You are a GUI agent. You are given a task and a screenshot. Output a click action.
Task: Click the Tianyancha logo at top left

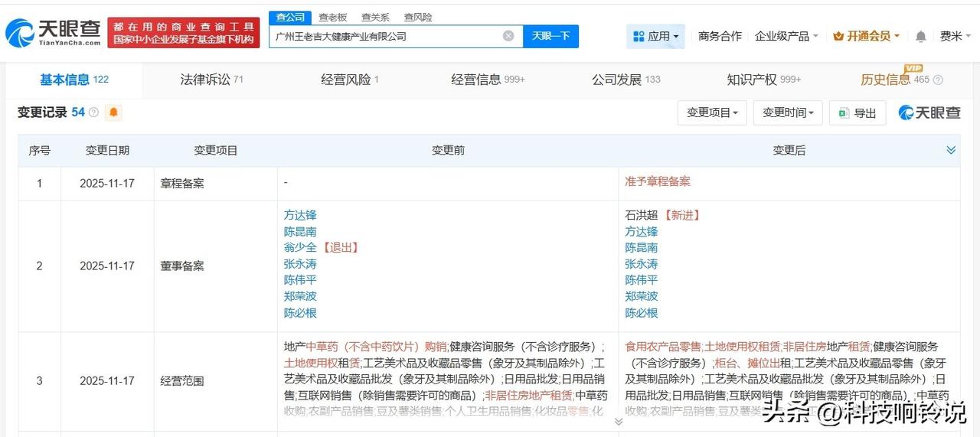click(x=53, y=32)
